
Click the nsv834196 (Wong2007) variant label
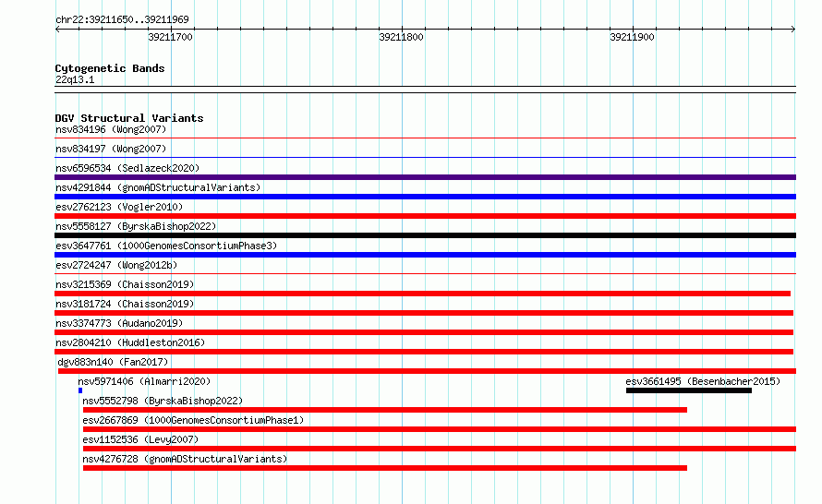coord(111,129)
